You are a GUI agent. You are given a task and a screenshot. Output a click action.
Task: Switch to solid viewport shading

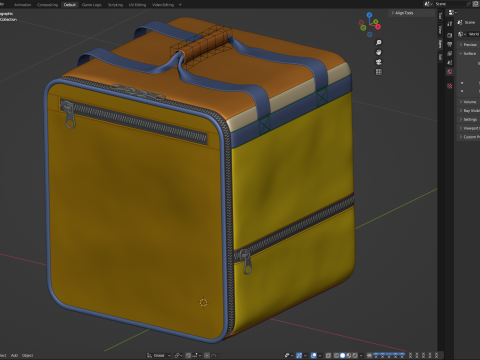click(x=342, y=355)
